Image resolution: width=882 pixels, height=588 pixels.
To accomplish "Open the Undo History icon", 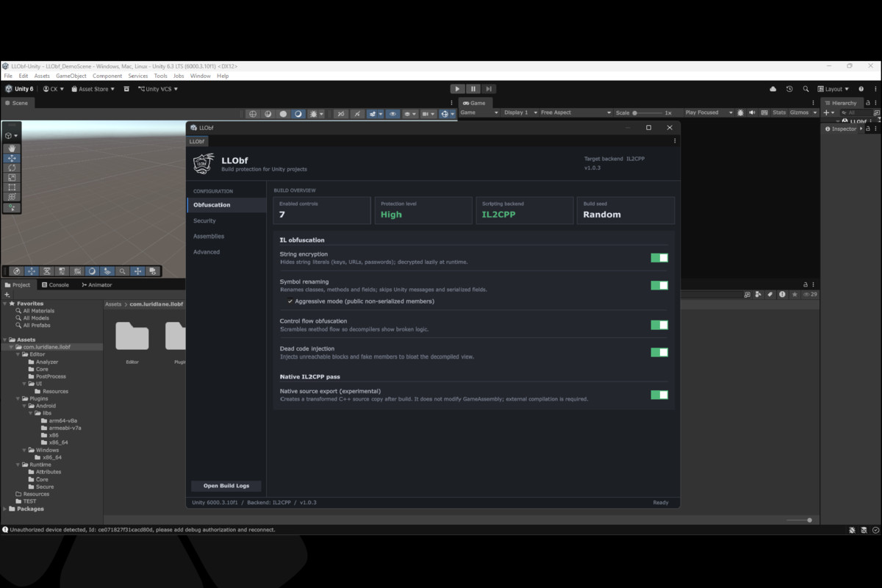I will (x=789, y=89).
